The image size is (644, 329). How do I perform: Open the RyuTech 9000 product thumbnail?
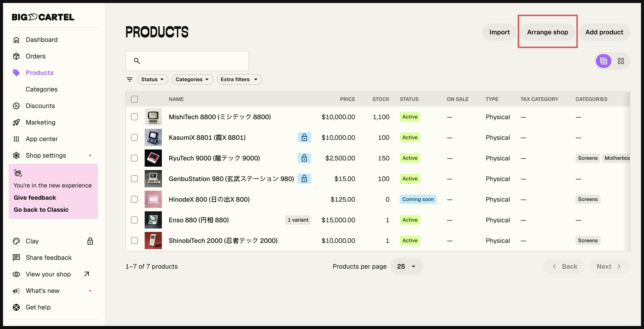click(153, 158)
